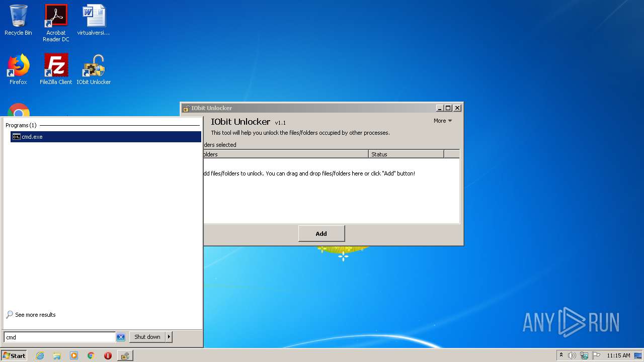Click the Programs (1) group header
644x362 pixels.
tap(21, 125)
